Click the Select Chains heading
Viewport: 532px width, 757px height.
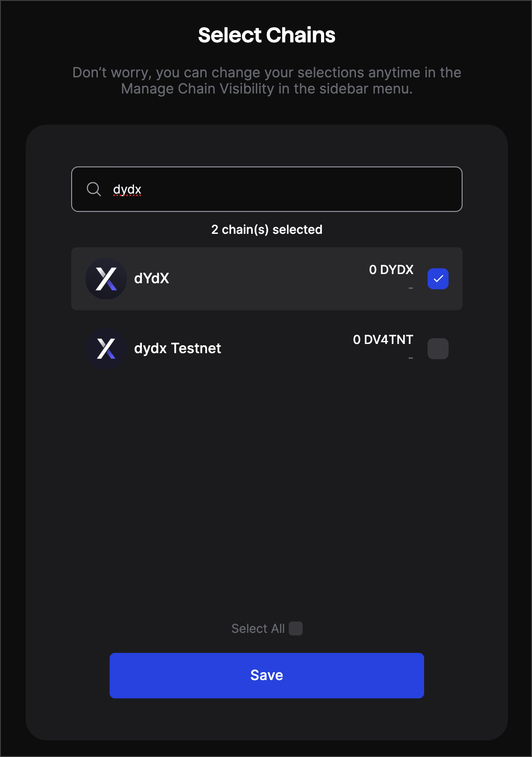coord(266,35)
